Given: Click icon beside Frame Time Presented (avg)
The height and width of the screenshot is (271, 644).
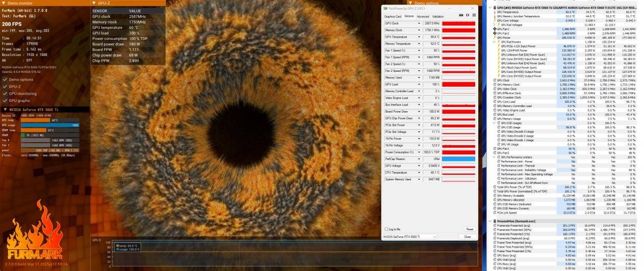Looking at the screenshot, I should click(494, 242).
